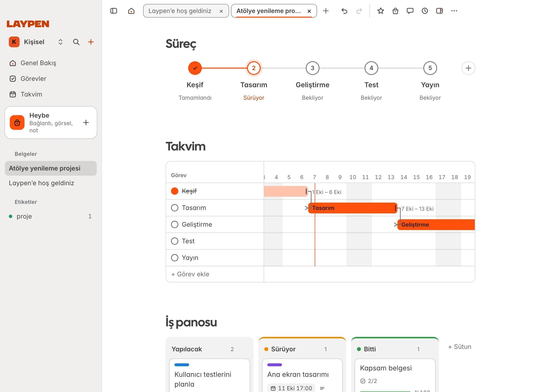Open the Heybe bag icon in toolbar
This screenshot has width=539, height=392.
[x=395, y=11]
